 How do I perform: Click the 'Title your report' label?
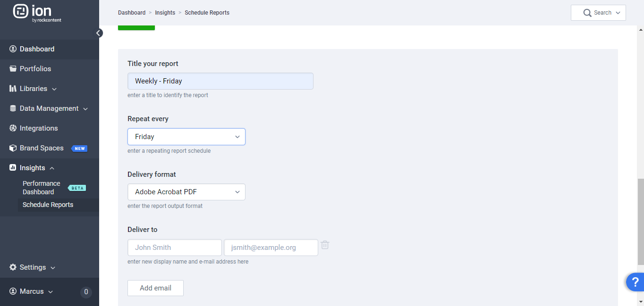[153, 64]
